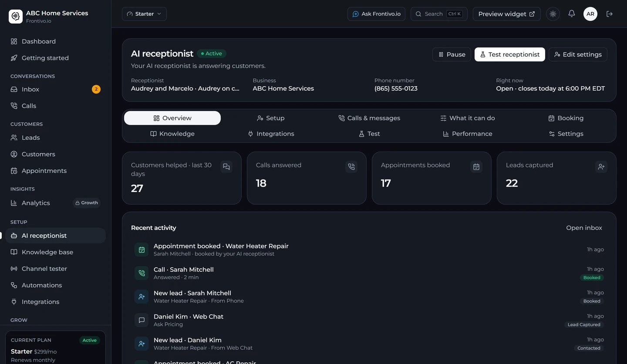Open the Starter plan dropdown

144,14
